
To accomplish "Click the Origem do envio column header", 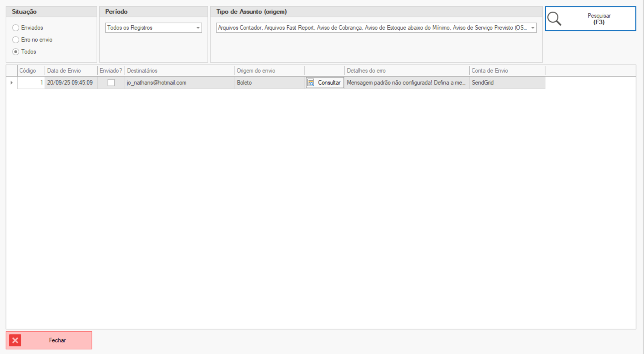I will point(256,71).
